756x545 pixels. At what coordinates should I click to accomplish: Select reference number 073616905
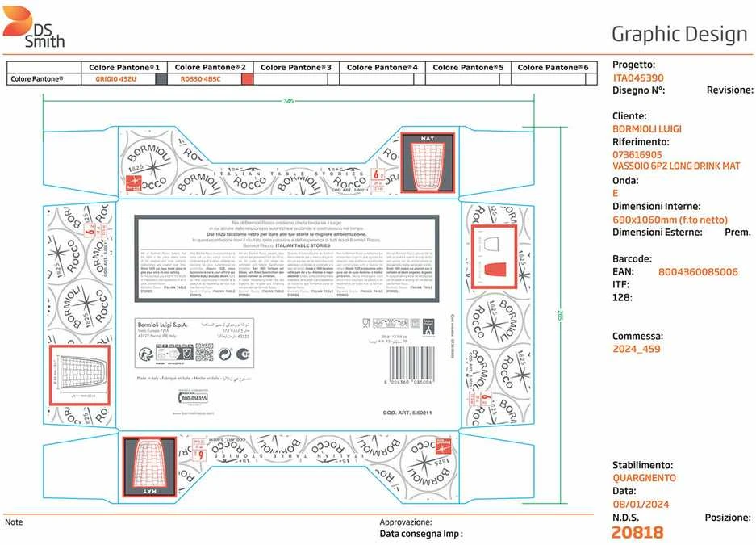click(637, 155)
